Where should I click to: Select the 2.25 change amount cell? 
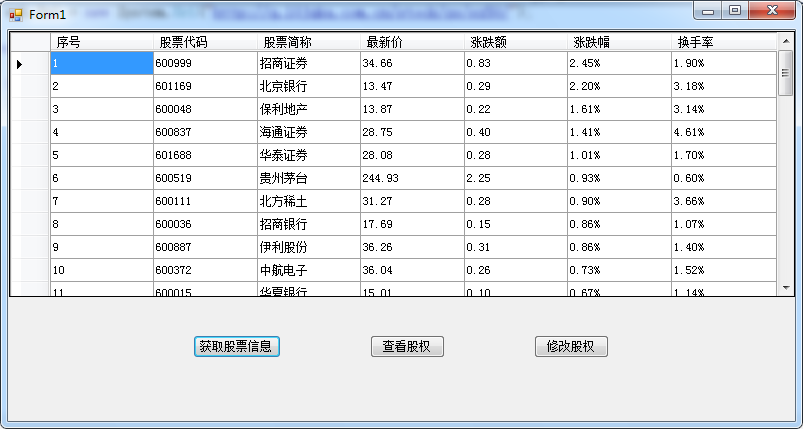click(x=516, y=178)
